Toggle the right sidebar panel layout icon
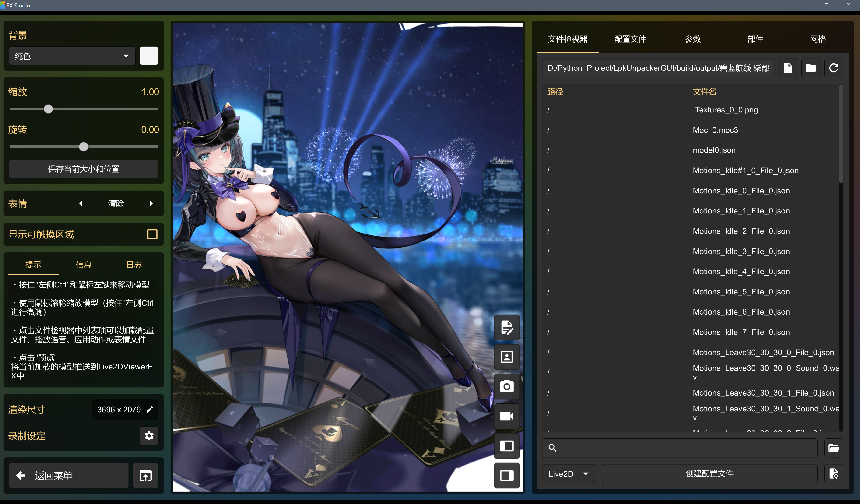Screen dimensions: 860x504 [506, 475]
